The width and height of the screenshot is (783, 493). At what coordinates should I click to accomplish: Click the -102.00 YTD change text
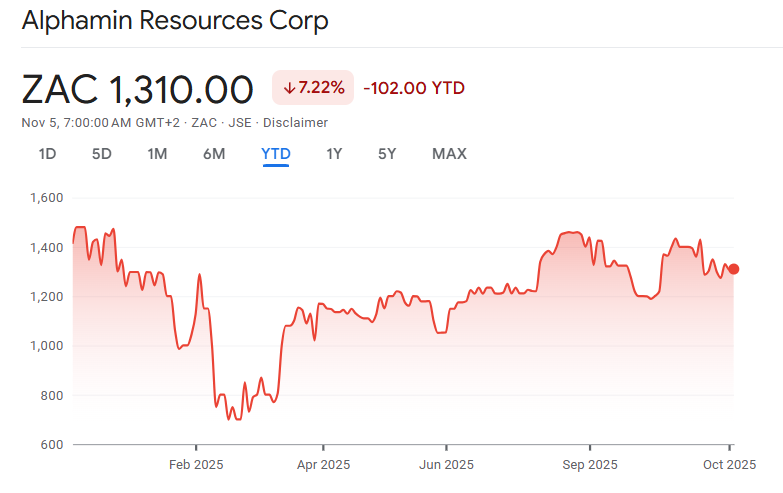(414, 88)
